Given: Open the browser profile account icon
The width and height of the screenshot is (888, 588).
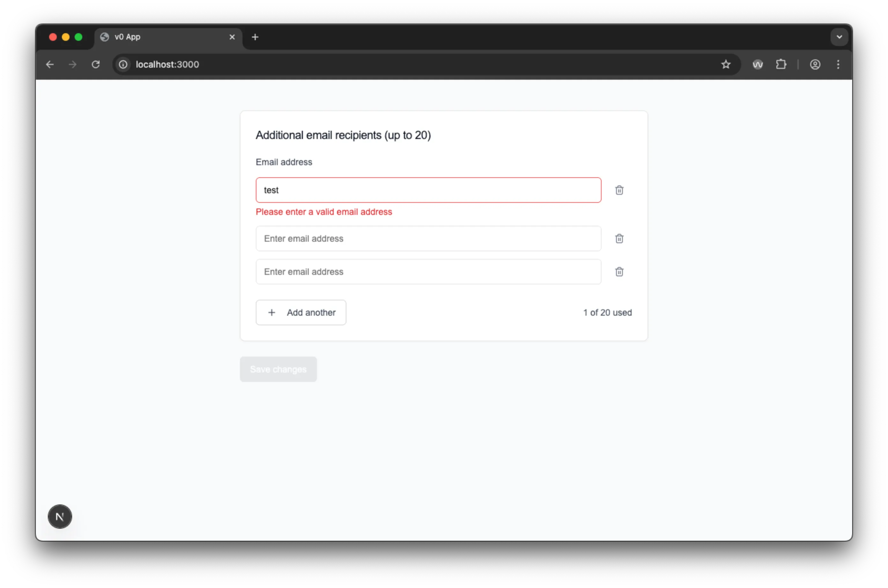Looking at the screenshot, I should [815, 64].
